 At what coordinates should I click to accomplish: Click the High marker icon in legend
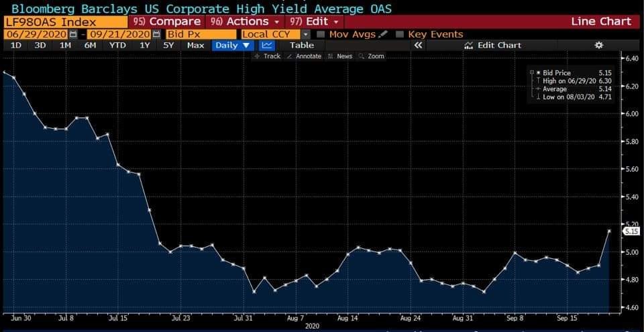(x=538, y=81)
